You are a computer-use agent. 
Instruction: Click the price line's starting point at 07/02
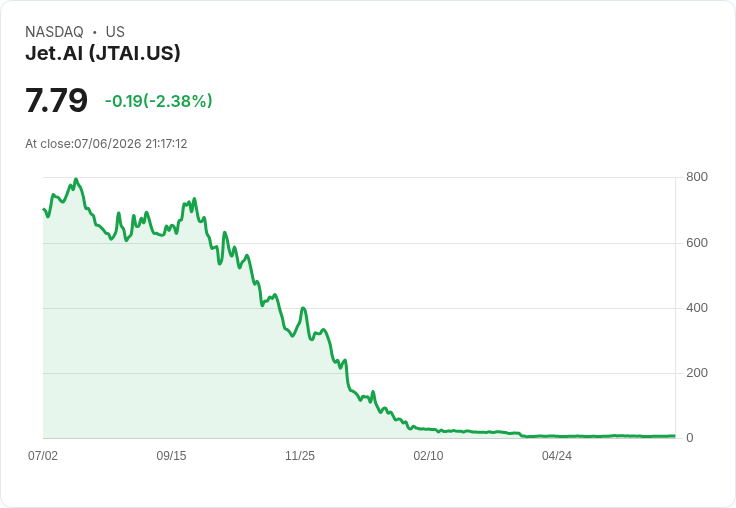click(44, 209)
